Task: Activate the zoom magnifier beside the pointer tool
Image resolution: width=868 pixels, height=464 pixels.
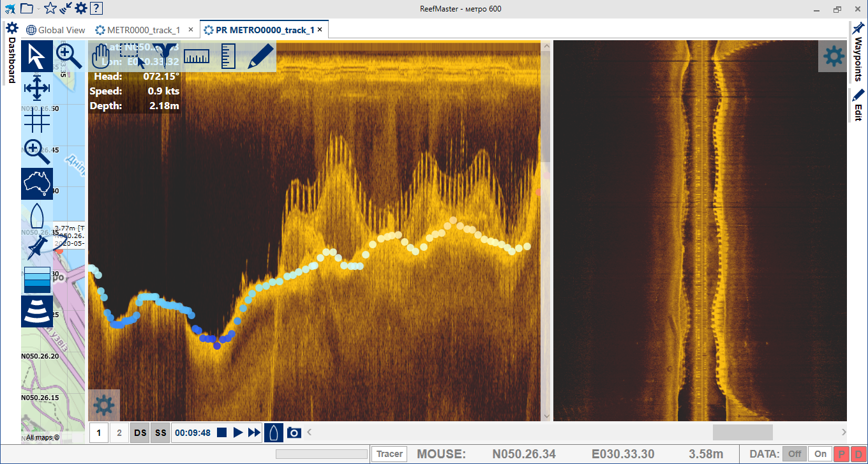Action: pos(69,56)
